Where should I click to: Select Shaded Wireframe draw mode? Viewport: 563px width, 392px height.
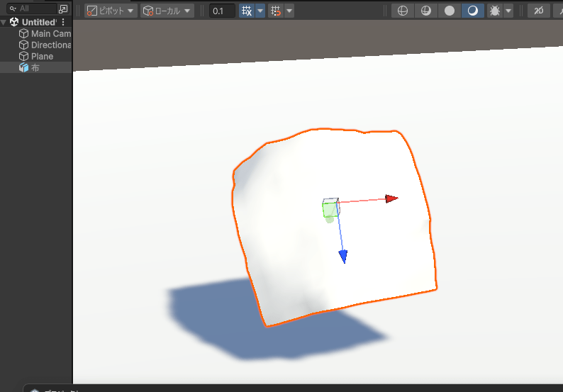pyautogui.click(x=426, y=11)
